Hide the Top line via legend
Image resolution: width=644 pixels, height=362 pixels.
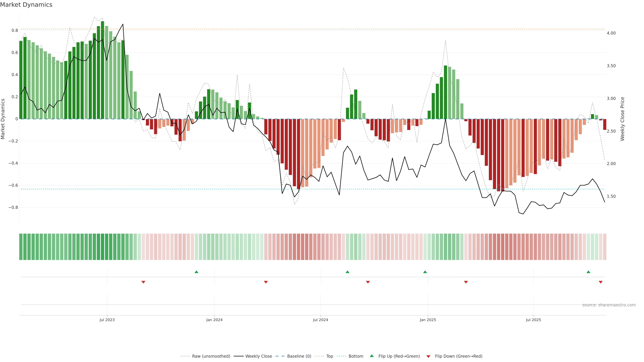[330, 356]
